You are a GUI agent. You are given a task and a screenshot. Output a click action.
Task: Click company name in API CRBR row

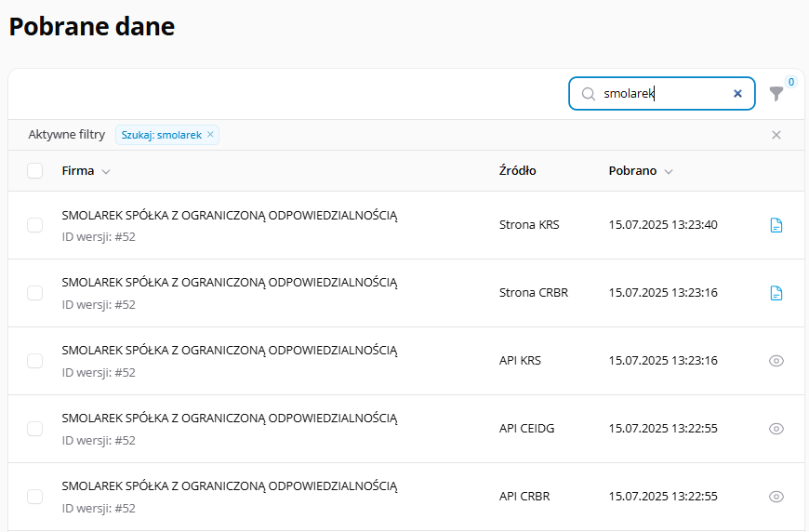230,486
